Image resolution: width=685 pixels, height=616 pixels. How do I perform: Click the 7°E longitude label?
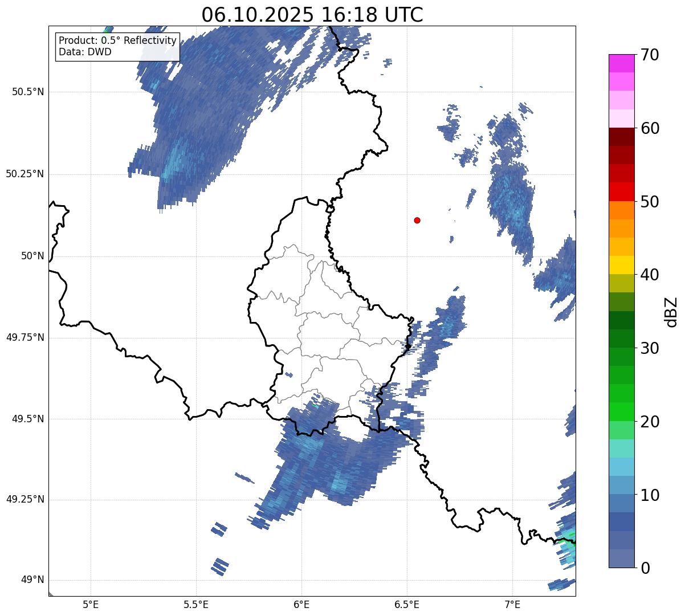(512, 605)
